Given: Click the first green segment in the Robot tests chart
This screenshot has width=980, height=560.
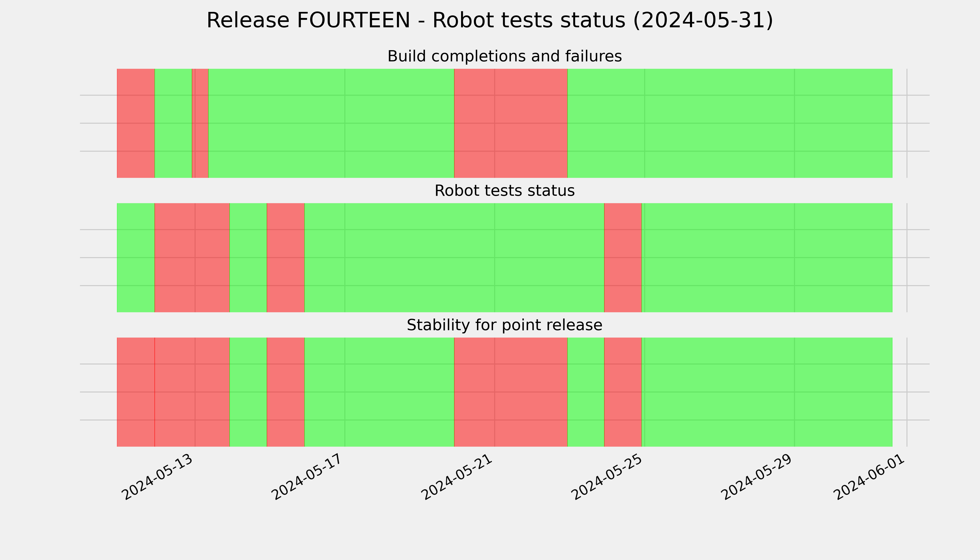Looking at the screenshot, I should (x=136, y=258).
